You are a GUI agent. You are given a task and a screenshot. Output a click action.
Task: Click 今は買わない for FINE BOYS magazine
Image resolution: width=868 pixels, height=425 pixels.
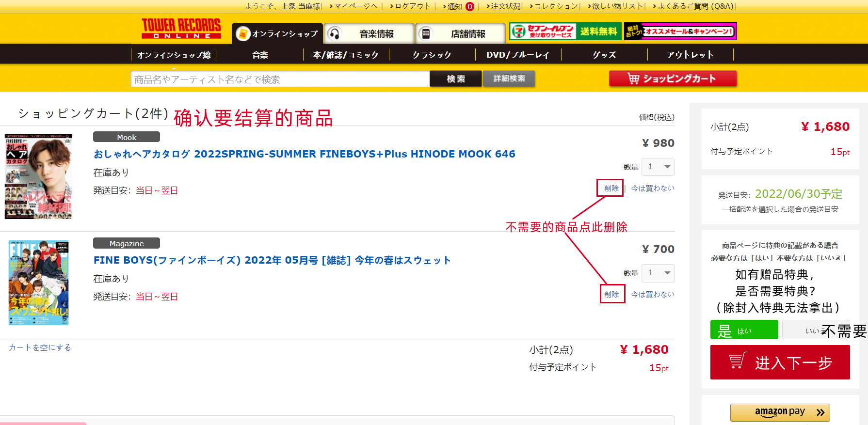coord(653,294)
